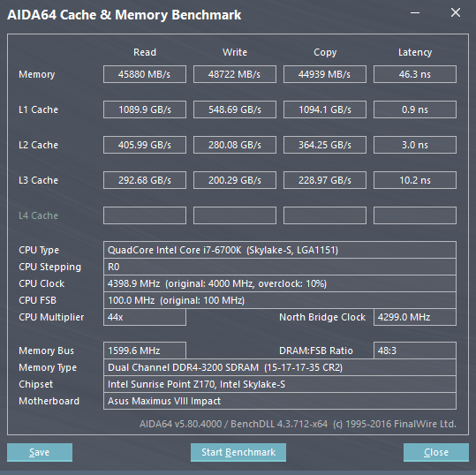The height and width of the screenshot is (475, 476).
Task: Click the empty L4 Cache Read box
Action: (145, 215)
